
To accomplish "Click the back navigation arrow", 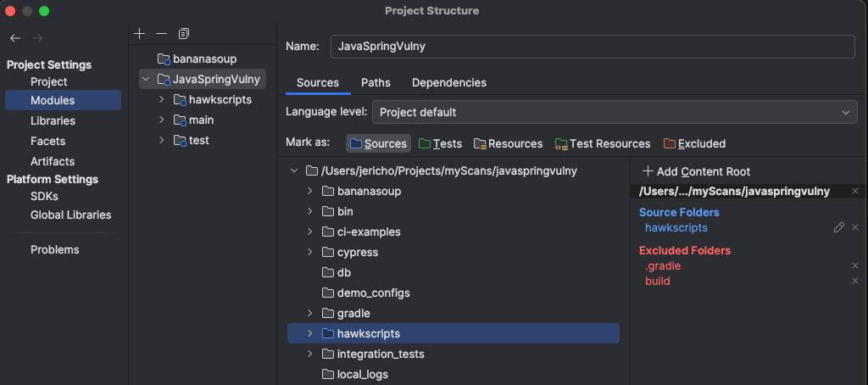I will click(x=15, y=38).
